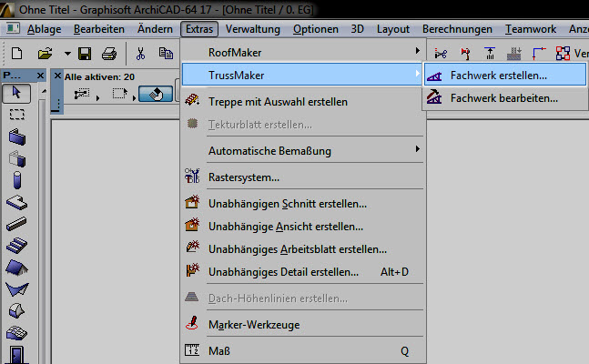Click the Save floppy disk icon
Image resolution: width=589 pixels, height=364 pixels.
pos(85,54)
